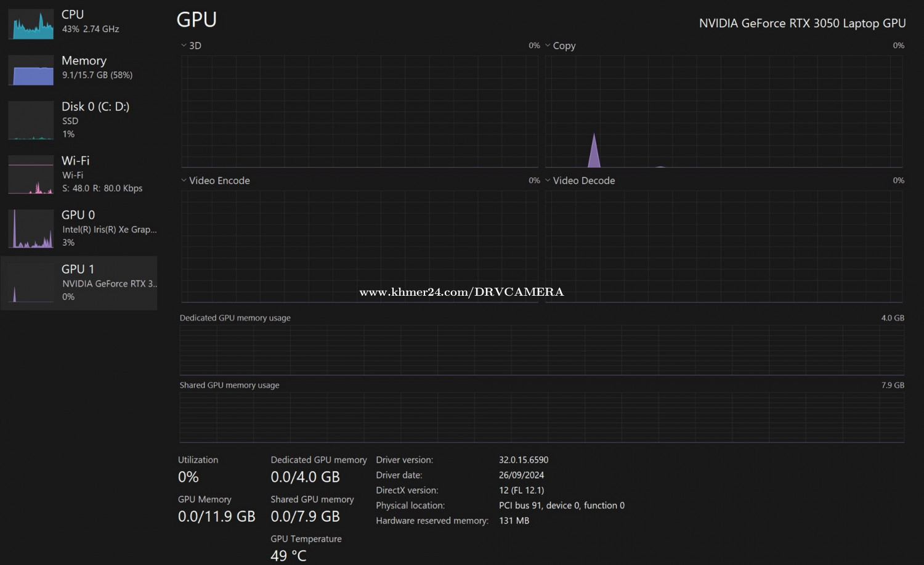Click the Shared GPU memory usage graph
Viewport: 924px width, 565px height.
(x=542, y=417)
